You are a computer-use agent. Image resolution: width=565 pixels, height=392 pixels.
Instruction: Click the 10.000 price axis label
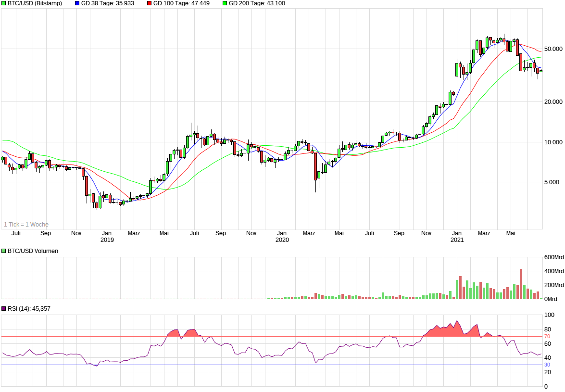pos(553,142)
